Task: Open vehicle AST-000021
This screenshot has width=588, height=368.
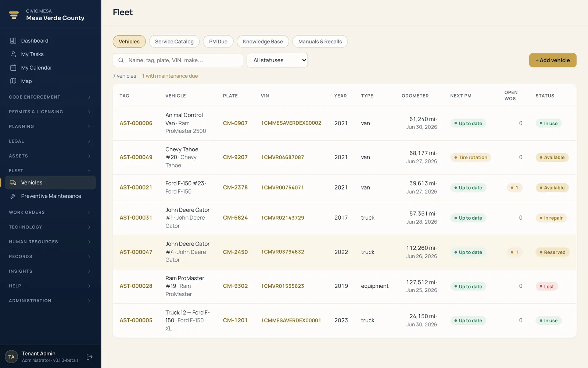Action: (136, 187)
